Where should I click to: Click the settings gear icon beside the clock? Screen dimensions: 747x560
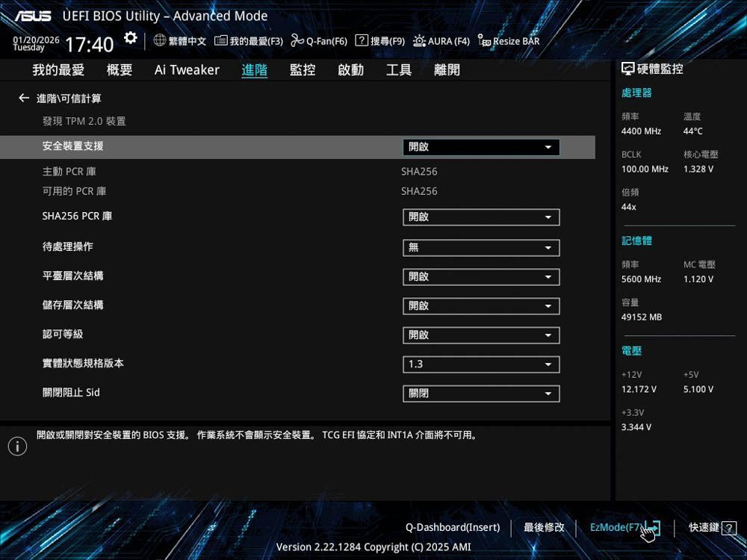[x=131, y=38]
